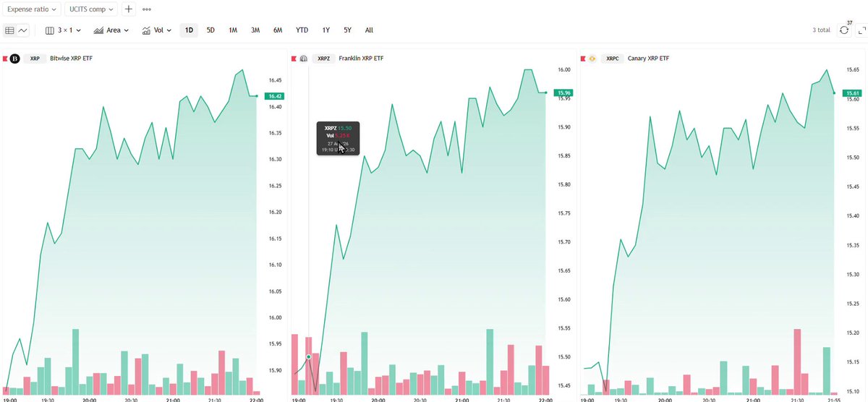Click the crosshair data point on Franklin chart
This screenshot has height=402, width=868.
pyautogui.click(x=309, y=357)
